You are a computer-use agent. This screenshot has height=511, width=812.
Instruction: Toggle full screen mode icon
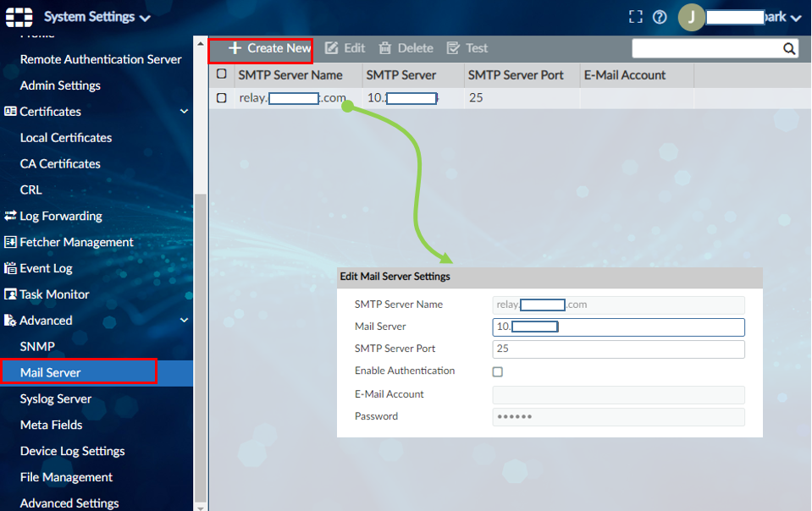click(x=635, y=17)
